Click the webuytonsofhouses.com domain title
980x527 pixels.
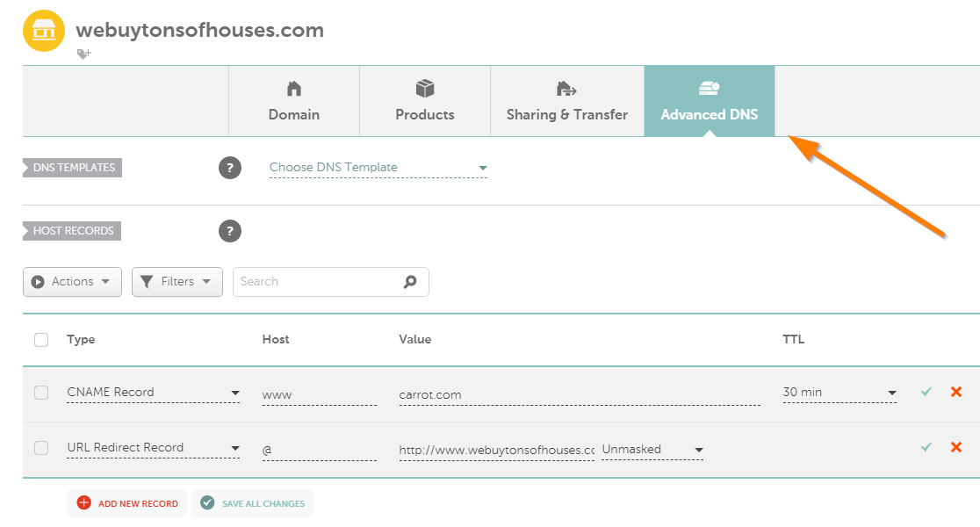pyautogui.click(x=200, y=30)
